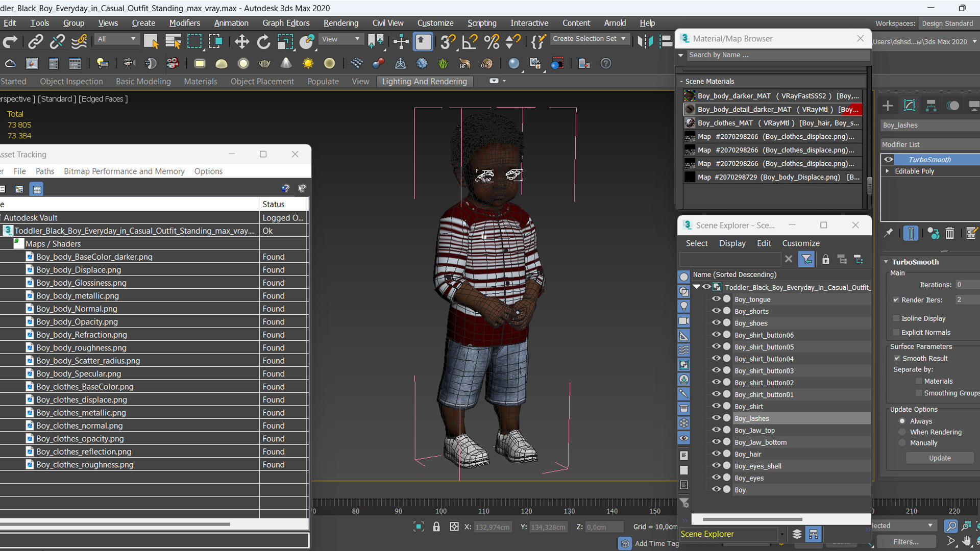The width and height of the screenshot is (980, 551).
Task: Click the Scene Explorer filter funnel icon
Action: (806, 259)
